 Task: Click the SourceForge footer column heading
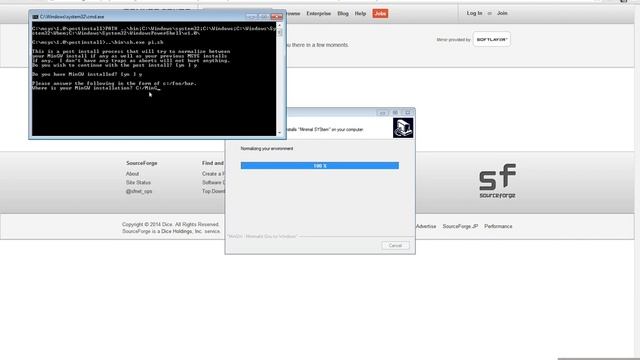coord(142,163)
